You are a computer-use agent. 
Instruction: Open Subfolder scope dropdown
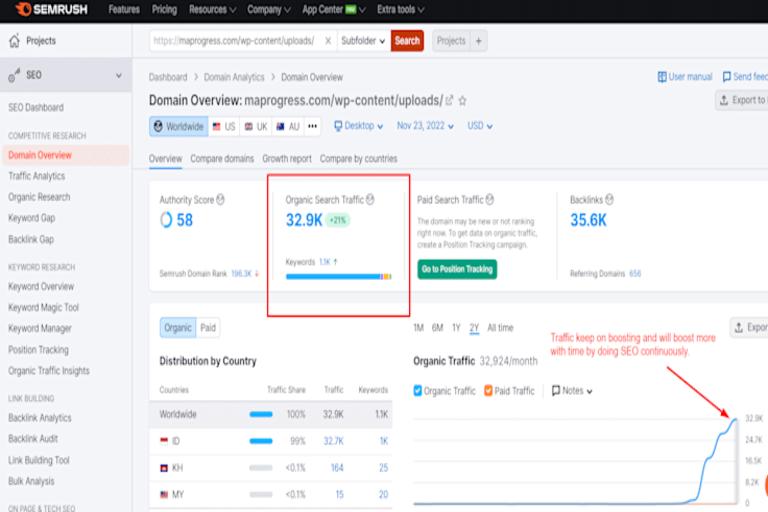363,41
